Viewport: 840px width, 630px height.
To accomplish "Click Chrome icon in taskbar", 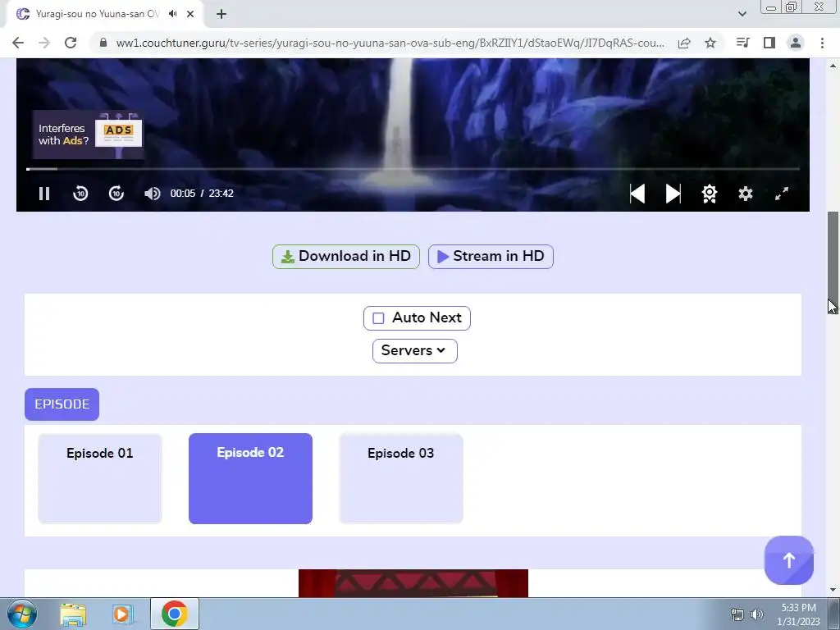I will [x=174, y=614].
